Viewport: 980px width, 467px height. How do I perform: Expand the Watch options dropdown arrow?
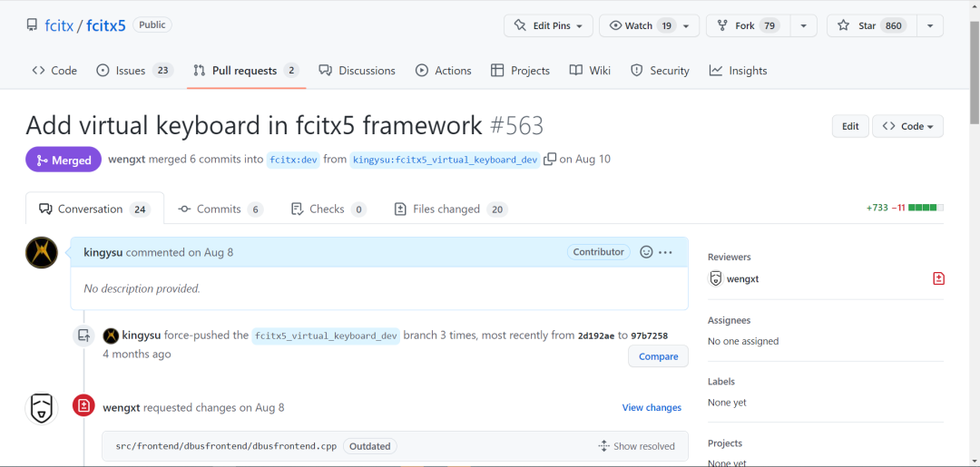[x=687, y=25]
